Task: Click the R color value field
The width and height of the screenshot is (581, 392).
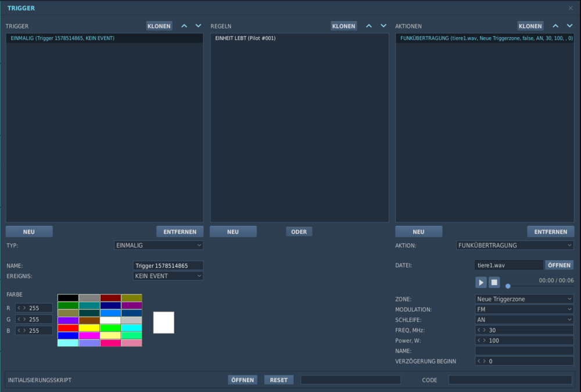Action: click(x=34, y=308)
